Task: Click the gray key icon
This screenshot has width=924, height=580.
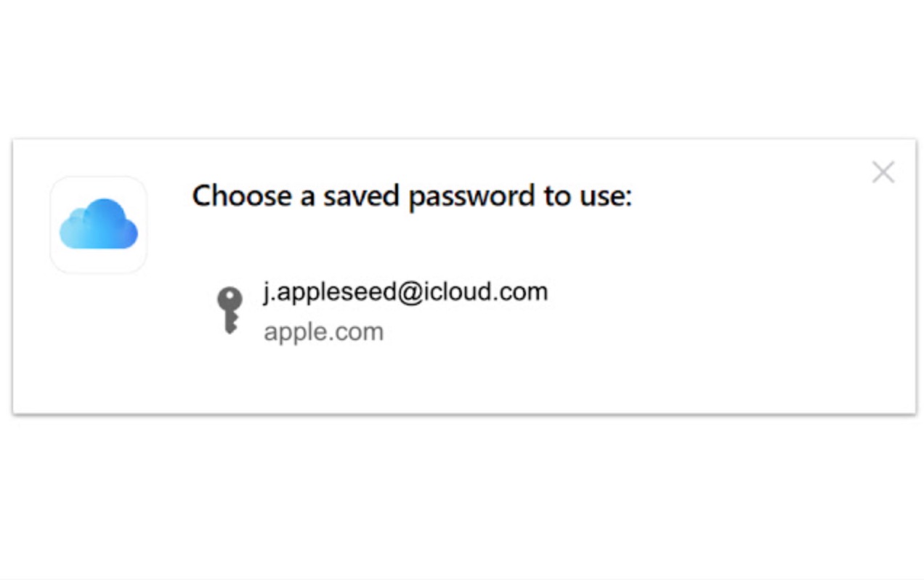Action: [x=230, y=310]
